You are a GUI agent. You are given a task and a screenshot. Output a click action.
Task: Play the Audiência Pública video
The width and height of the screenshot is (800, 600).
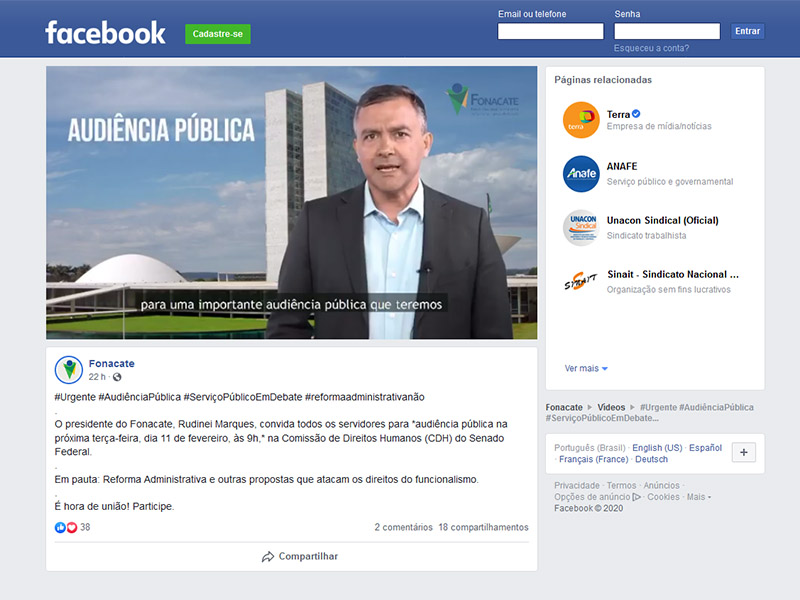pyautogui.click(x=291, y=203)
